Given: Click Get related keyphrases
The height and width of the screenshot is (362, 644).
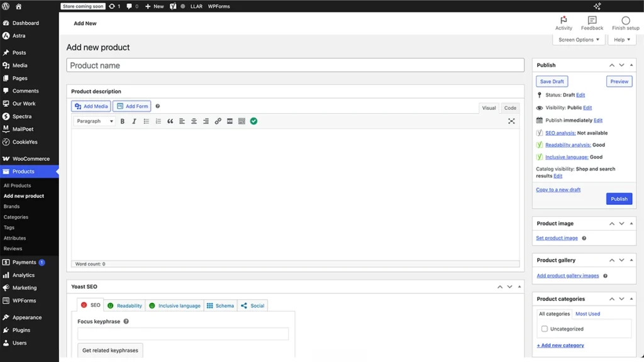Looking at the screenshot, I should tap(110, 350).
